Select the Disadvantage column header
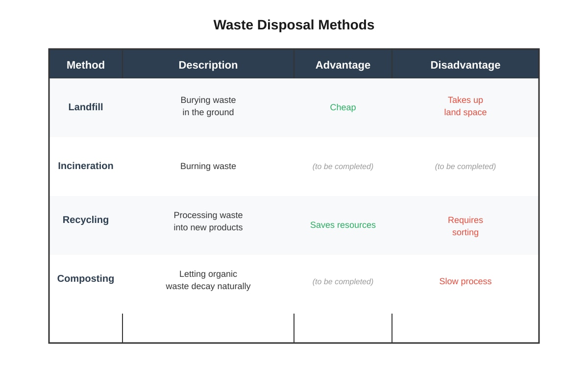Viewport: 588px width, 392px height. 465,65
